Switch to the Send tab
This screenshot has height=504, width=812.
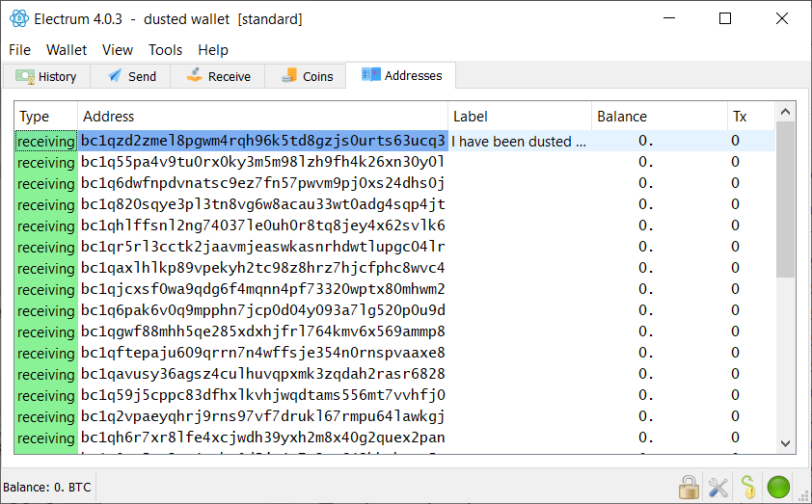tap(131, 76)
